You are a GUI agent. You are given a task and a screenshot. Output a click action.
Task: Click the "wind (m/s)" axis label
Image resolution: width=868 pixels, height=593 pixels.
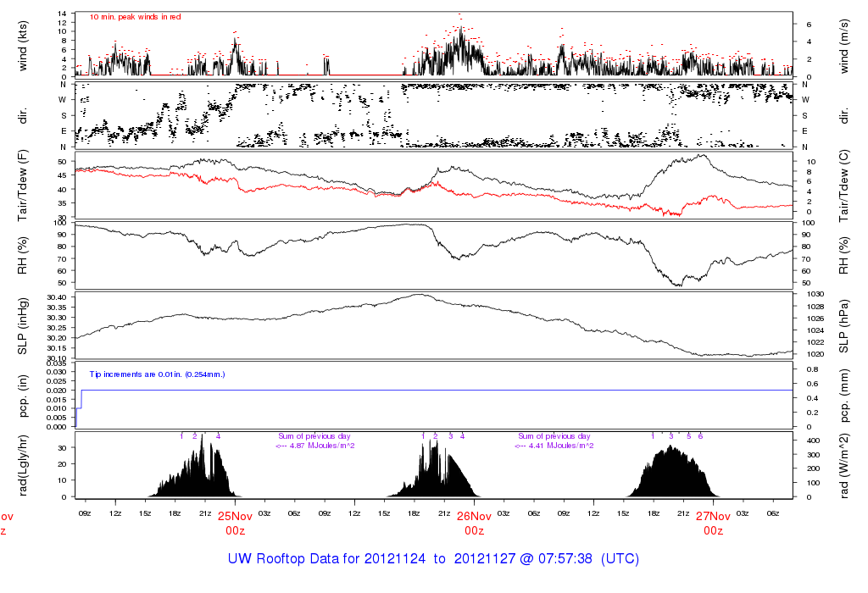click(x=843, y=46)
